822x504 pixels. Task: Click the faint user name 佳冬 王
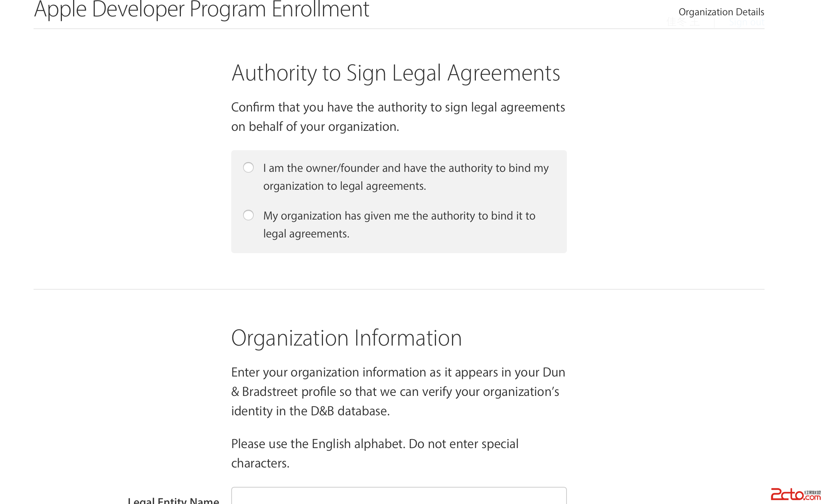point(683,22)
